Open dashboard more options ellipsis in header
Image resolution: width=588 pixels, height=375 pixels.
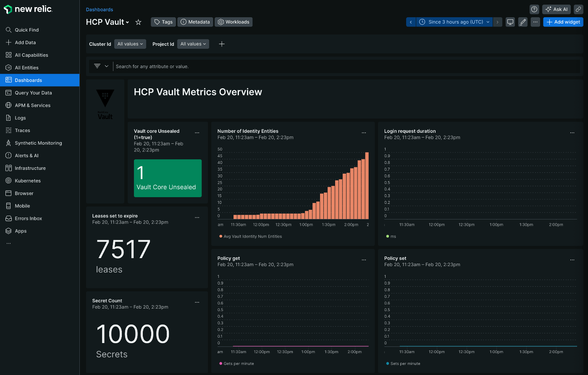coord(535,22)
